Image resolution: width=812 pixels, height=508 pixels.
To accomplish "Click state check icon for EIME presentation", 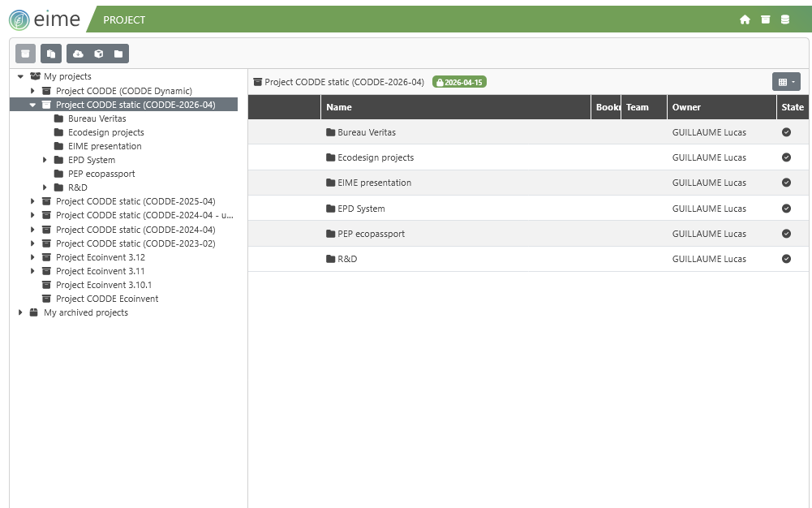I will [x=786, y=183].
